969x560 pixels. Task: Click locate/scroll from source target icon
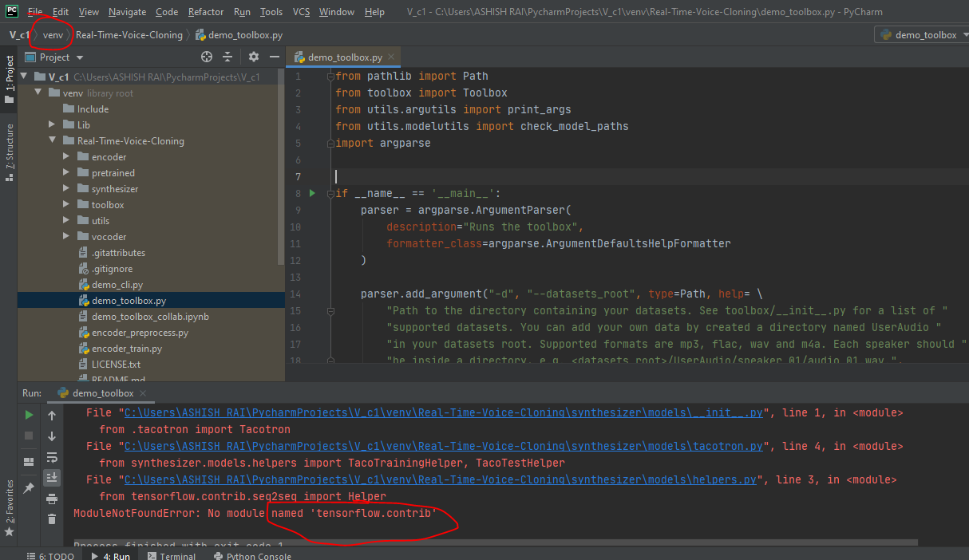coord(207,57)
